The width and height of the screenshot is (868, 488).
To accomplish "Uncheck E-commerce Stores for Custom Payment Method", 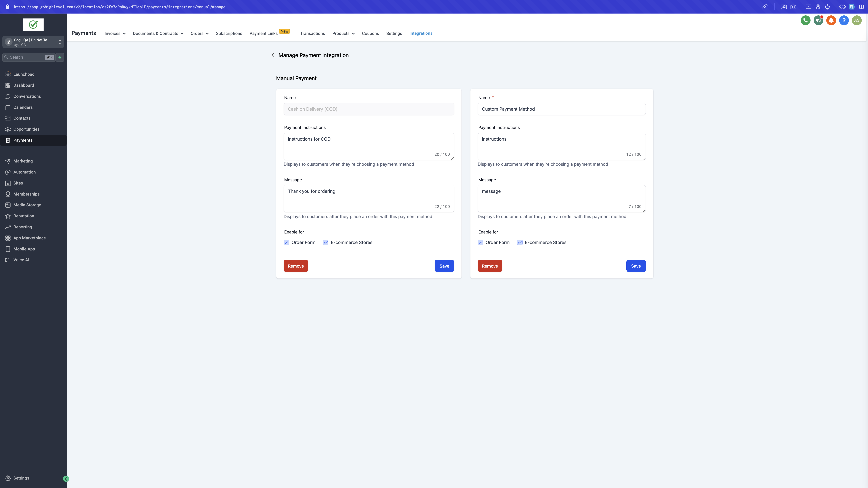I will coord(520,242).
